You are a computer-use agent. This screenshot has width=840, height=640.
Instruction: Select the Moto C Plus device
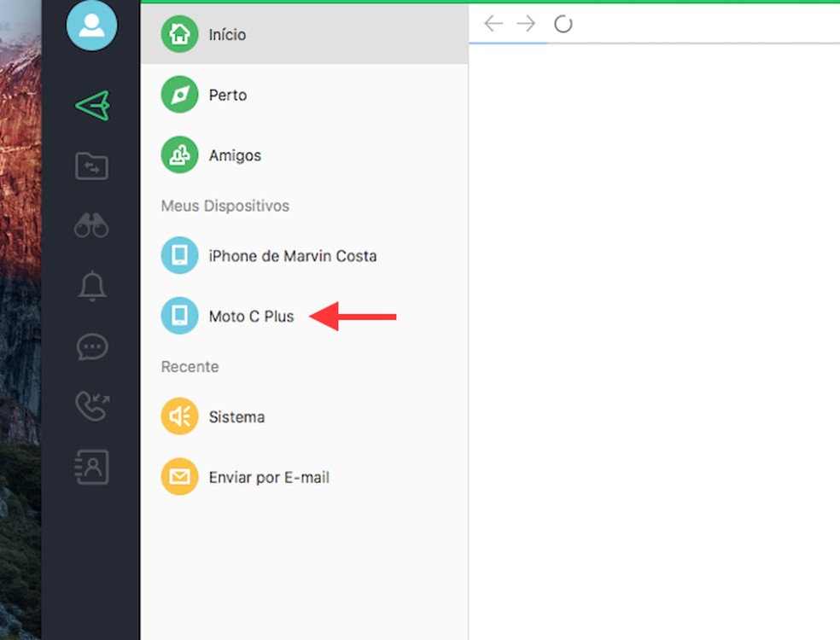coord(252,316)
